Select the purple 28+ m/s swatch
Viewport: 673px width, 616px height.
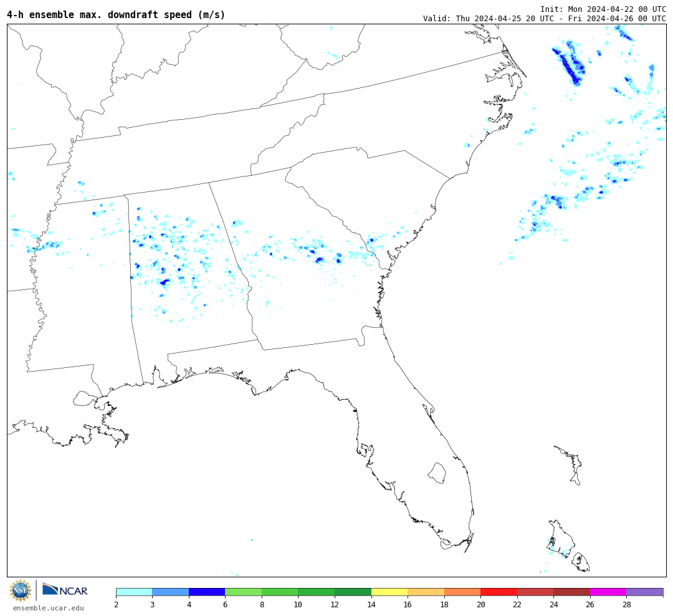(645, 592)
